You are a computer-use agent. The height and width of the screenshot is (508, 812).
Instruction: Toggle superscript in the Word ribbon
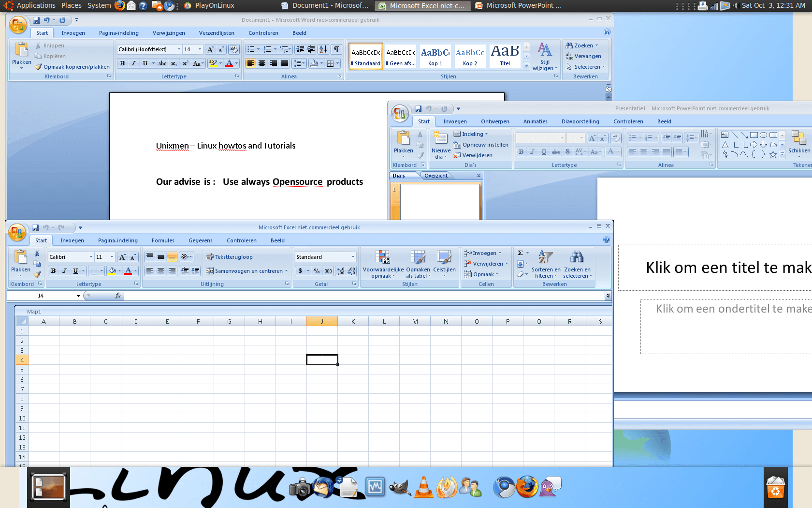coord(185,63)
